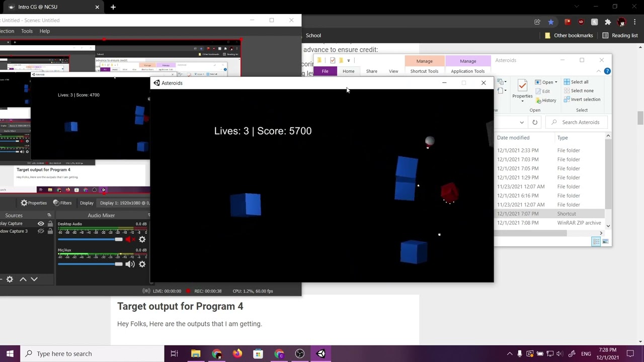Open the File tab in File Explorer
644x362 pixels.
[x=325, y=71]
